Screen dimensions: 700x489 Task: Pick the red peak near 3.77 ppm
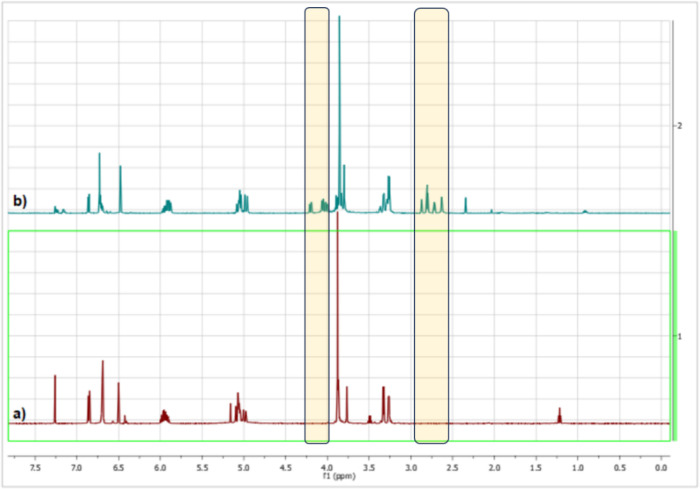[347, 405]
